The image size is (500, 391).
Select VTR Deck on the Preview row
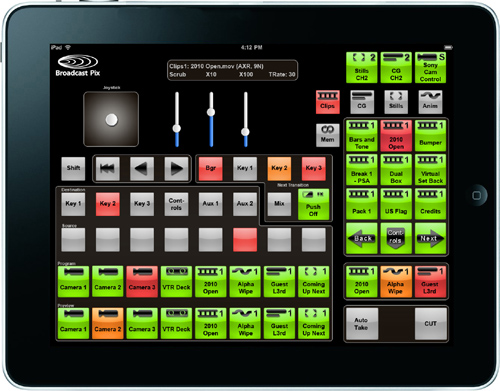coord(176,323)
